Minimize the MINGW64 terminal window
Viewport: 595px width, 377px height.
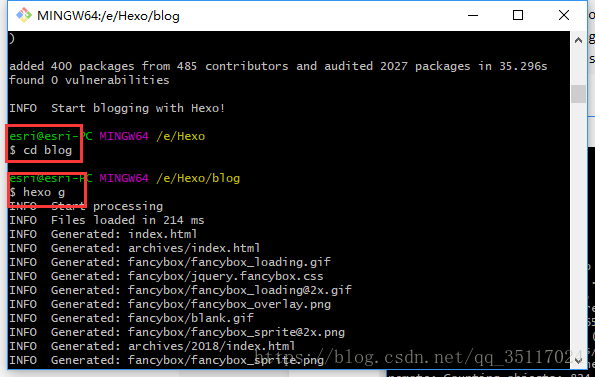(x=473, y=16)
